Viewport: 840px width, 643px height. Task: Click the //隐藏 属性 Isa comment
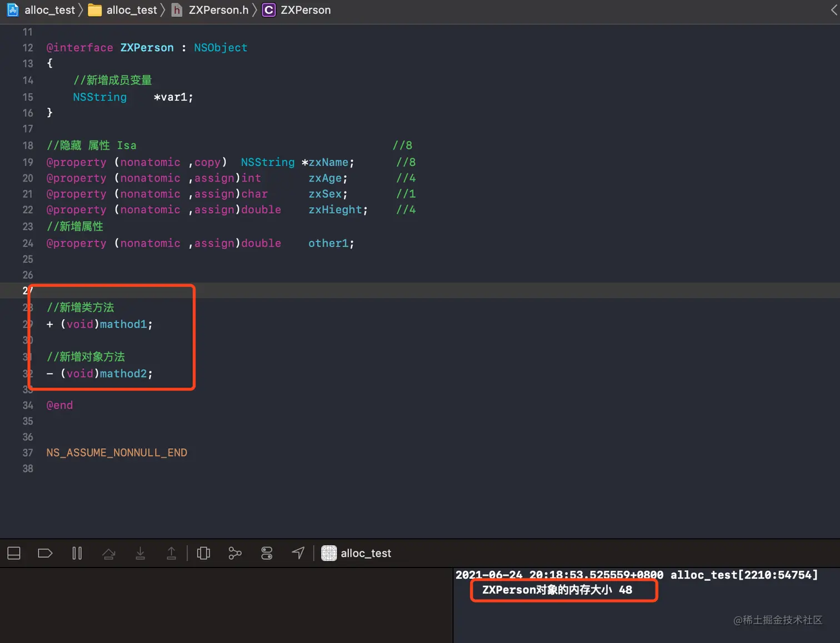point(91,145)
